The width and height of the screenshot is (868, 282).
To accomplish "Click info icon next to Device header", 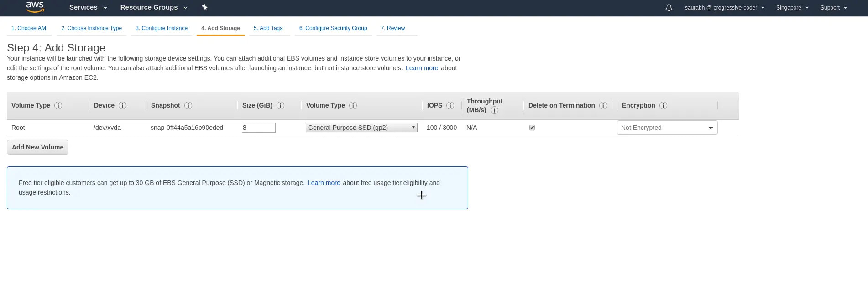I will click(122, 106).
